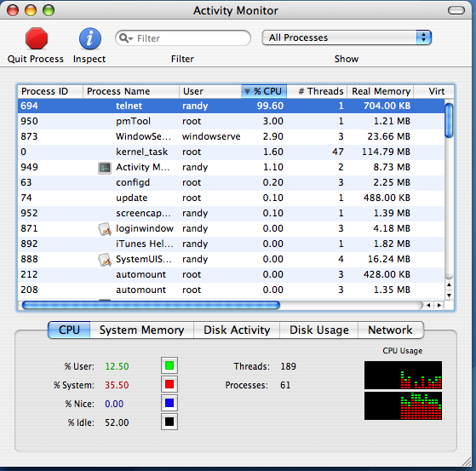Screen dimensions: 476x471
Task: Click the Processes count 61
Action: pos(285,385)
